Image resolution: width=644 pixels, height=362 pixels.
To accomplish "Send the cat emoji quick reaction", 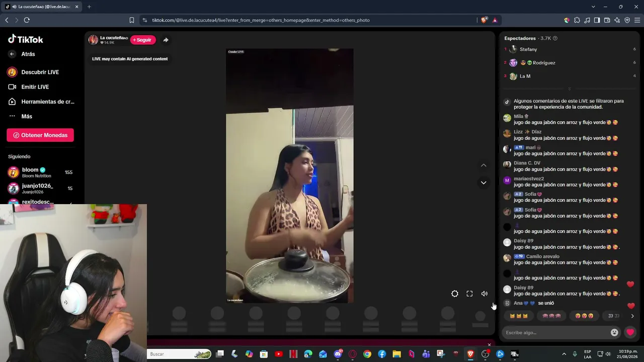I will tap(519, 316).
